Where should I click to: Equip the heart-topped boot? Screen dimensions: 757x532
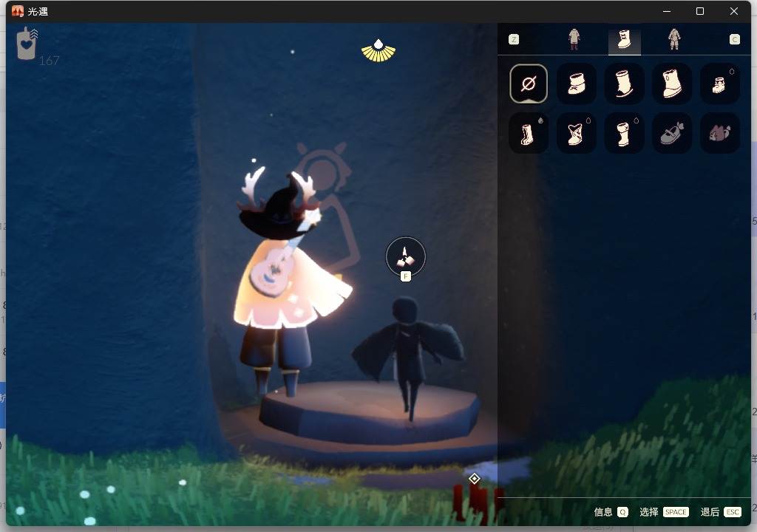click(x=576, y=133)
